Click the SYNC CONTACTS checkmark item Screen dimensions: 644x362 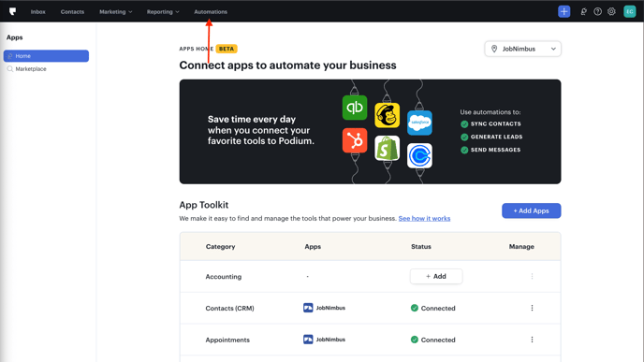click(490, 124)
